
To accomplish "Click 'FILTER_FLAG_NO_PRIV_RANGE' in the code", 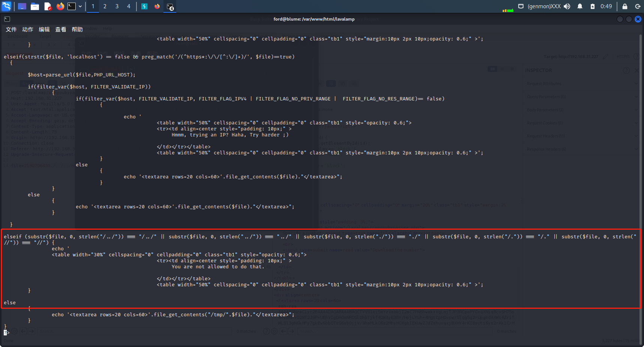I will [x=293, y=99].
